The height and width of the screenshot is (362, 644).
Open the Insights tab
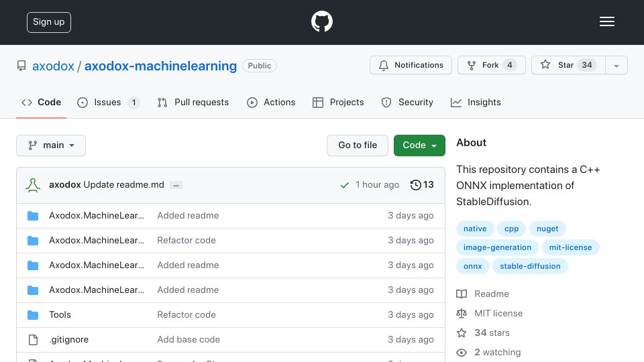click(x=476, y=102)
